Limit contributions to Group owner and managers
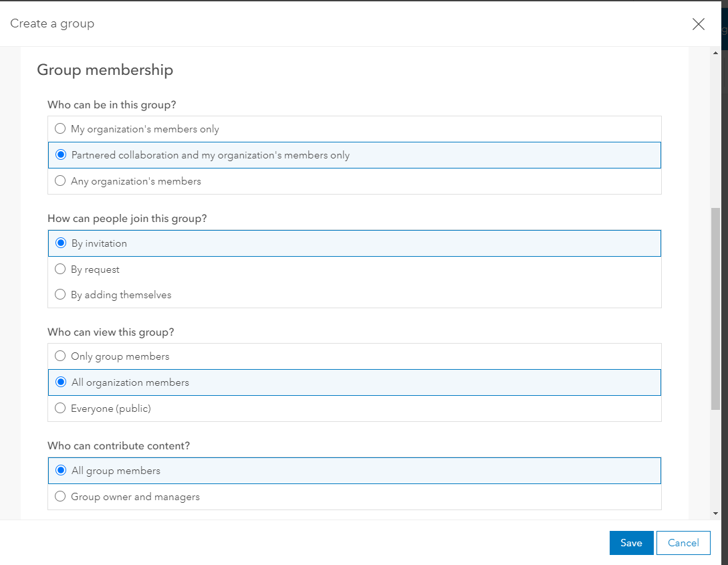This screenshot has height=565, width=728. tap(60, 497)
